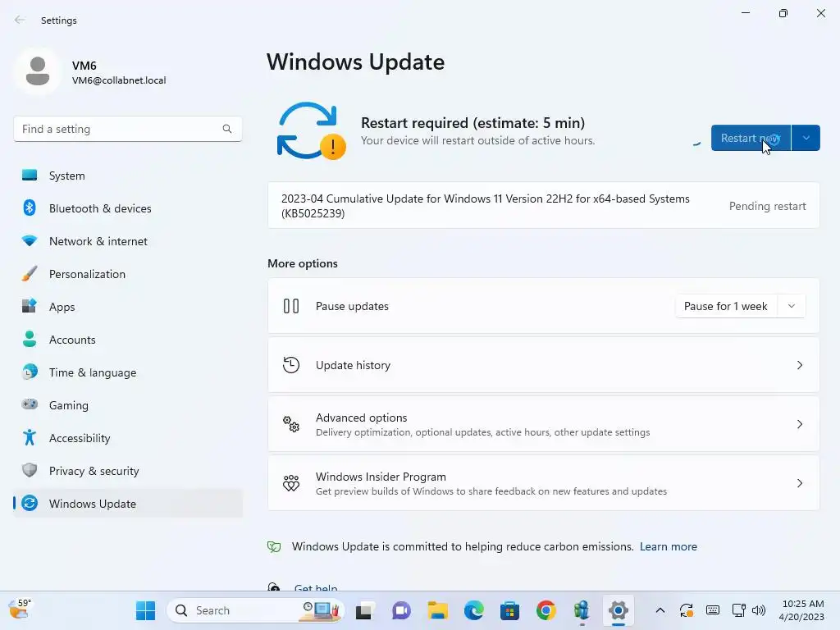Viewport: 840px width, 630px height.
Task: Click the Settings back arrow
Action: [20, 20]
